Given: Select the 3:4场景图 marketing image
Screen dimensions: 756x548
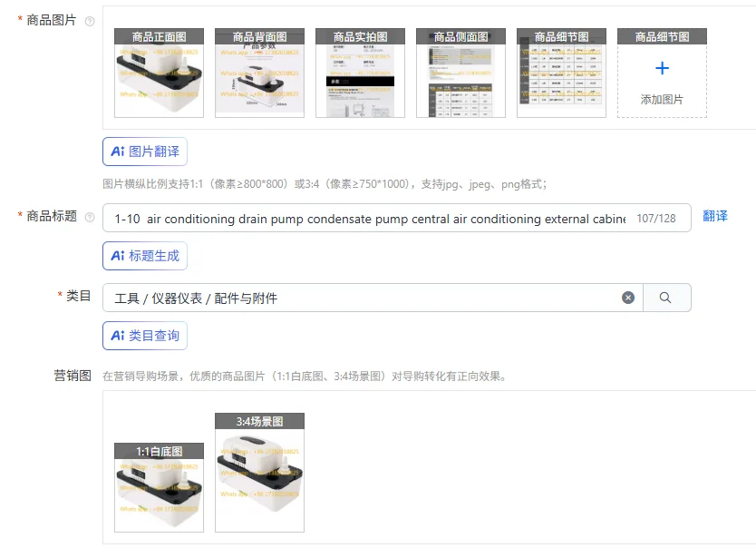Looking at the screenshot, I should tap(259, 473).
